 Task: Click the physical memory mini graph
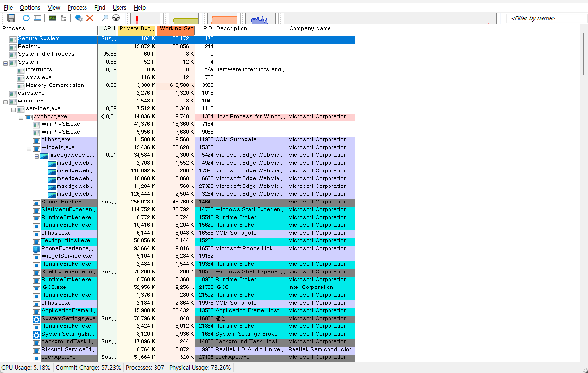pyautogui.click(x=222, y=18)
